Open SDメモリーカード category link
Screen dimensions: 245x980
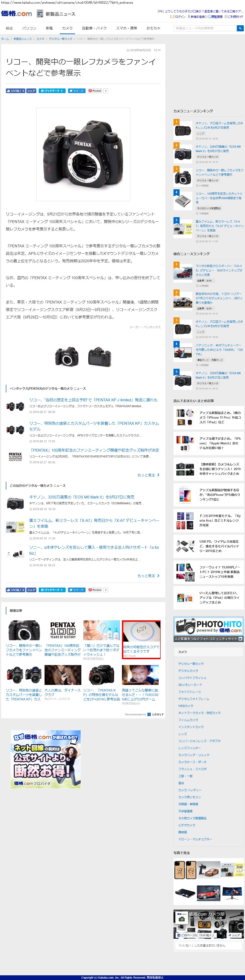tap(190, 685)
